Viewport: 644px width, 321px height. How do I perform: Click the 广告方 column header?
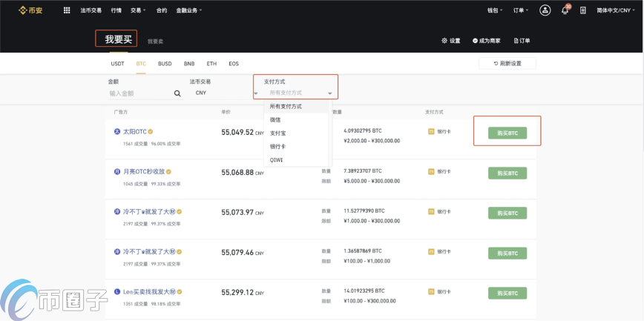tap(121, 112)
